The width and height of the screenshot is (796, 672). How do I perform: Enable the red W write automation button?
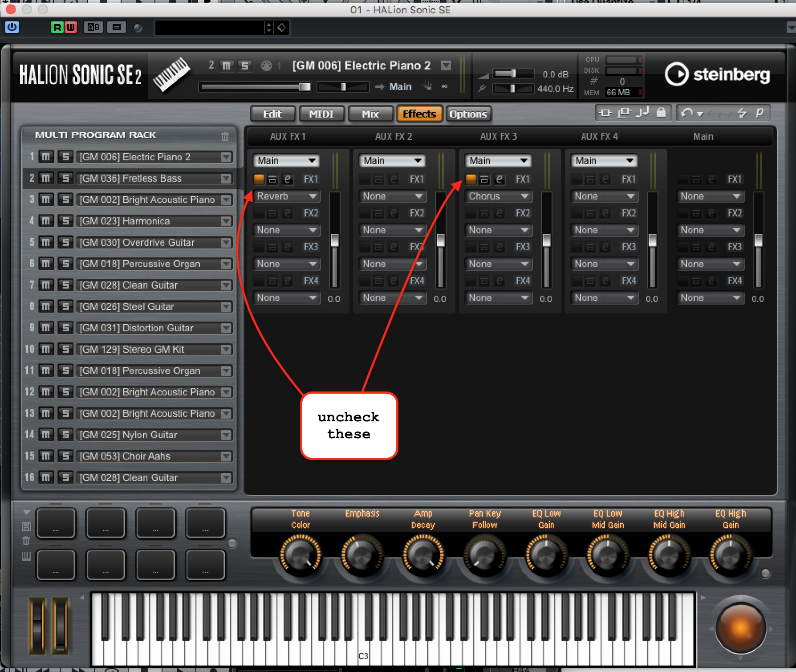[x=70, y=28]
